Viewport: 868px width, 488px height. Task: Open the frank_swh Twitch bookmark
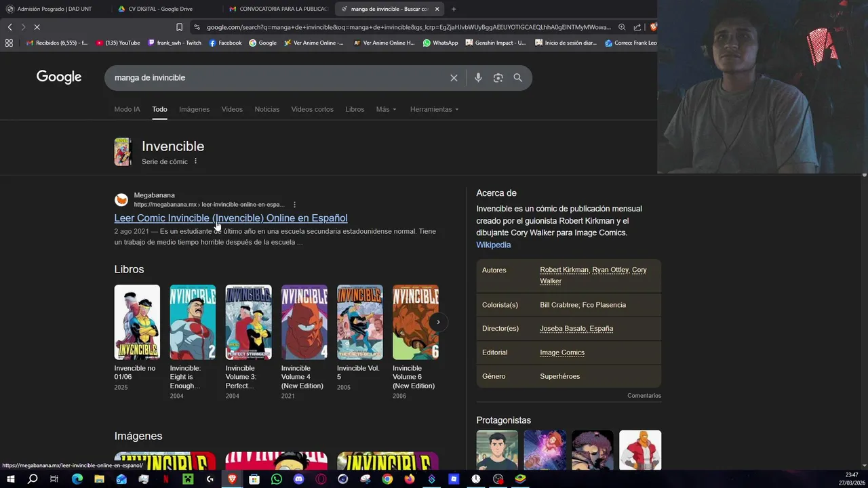tap(174, 43)
